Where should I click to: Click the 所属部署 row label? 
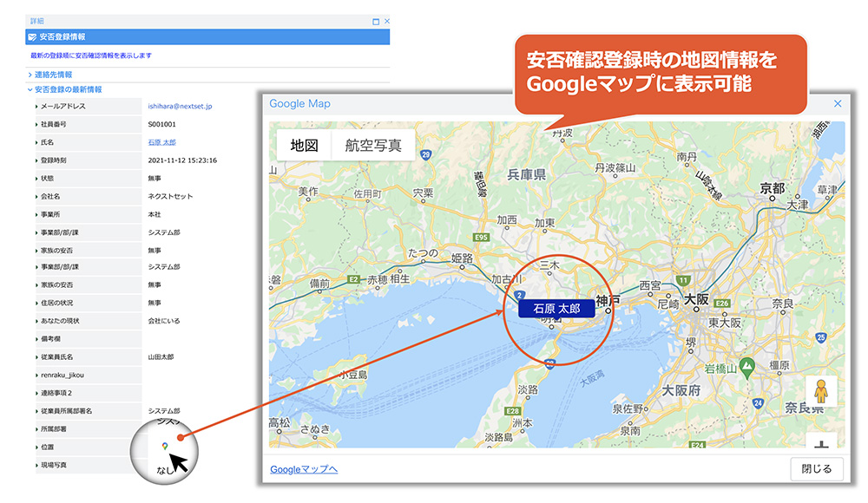pyautogui.click(x=53, y=428)
